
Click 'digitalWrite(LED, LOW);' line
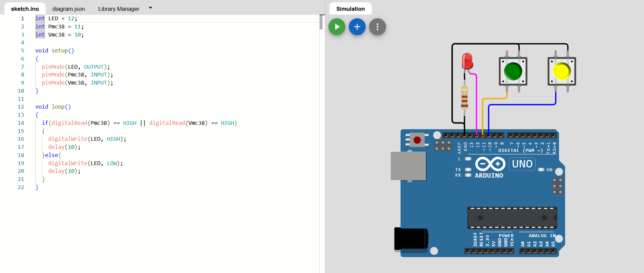pos(86,163)
